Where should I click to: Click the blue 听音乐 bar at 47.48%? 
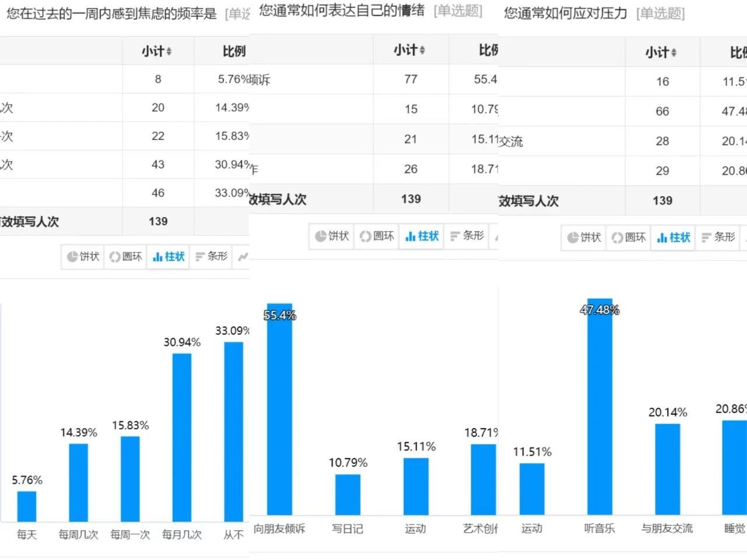coord(599,408)
